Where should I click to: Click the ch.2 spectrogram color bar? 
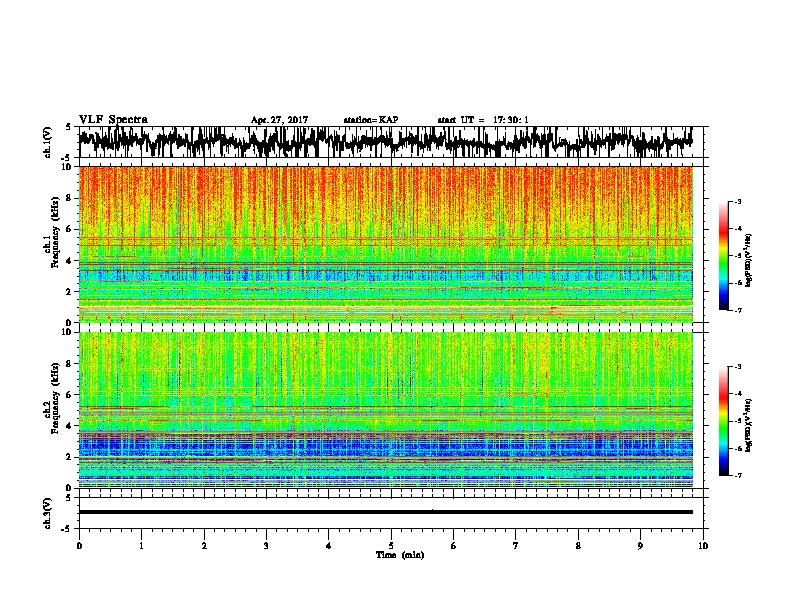pyautogui.click(x=723, y=421)
